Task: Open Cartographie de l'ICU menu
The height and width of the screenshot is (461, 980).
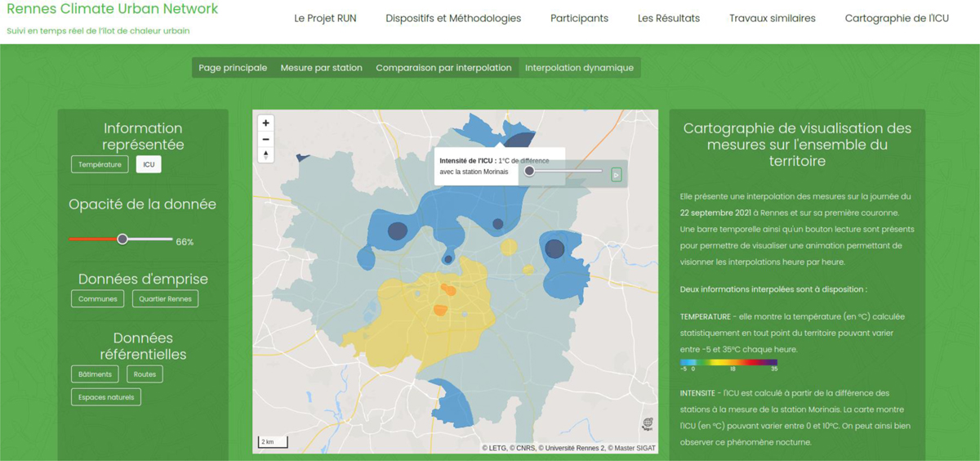Action: point(897,18)
